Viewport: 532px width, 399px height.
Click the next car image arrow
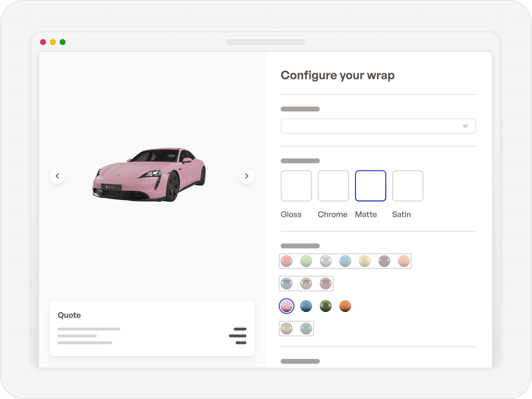click(x=246, y=176)
